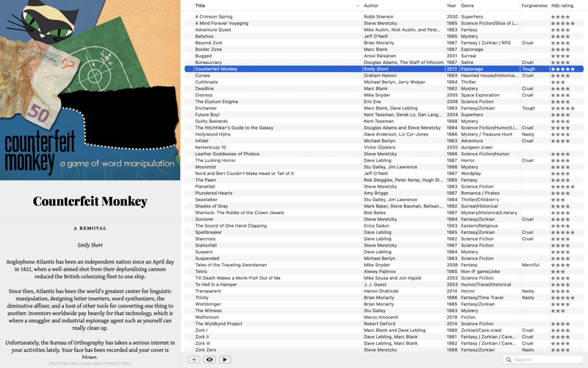
Task: Select the 'Wolfsmoon' game
Action: pyautogui.click(x=384, y=317)
